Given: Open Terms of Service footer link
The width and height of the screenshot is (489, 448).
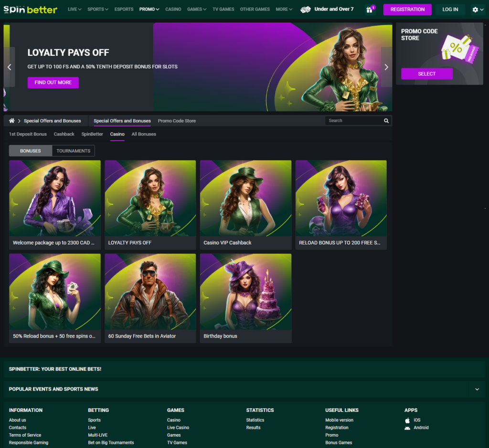Looking at the screenshot, I should click(25, 435).
